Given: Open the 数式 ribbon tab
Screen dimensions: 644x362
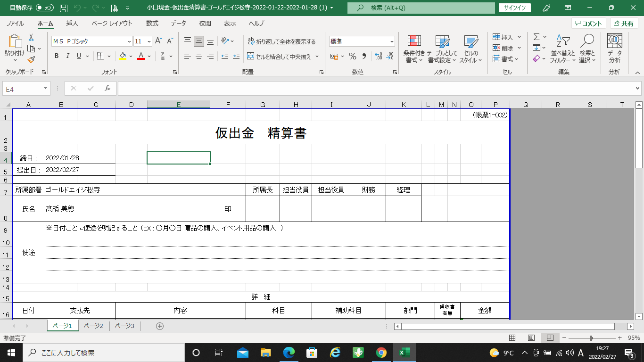Looking at the screenshot, I should [x=152, y=23].
